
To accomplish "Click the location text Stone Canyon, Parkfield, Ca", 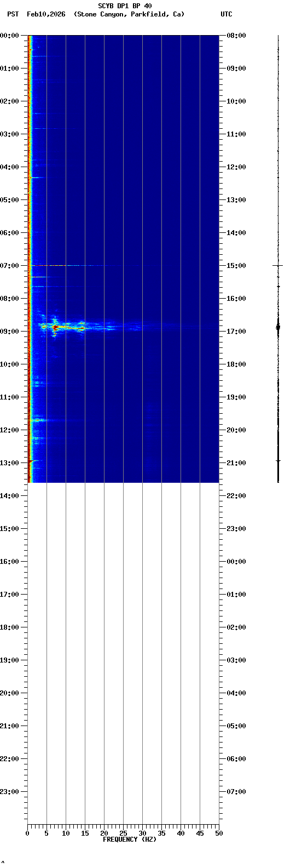I will 129,14.
